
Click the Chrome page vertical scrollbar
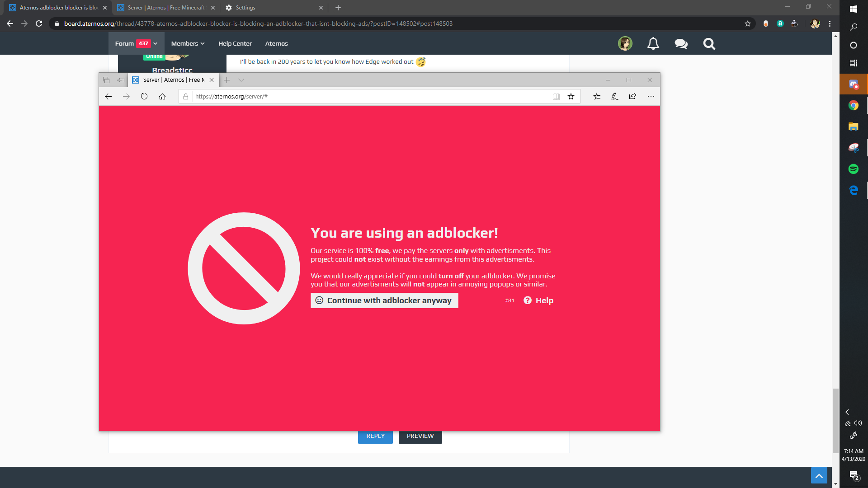click(x=835, y=420)
